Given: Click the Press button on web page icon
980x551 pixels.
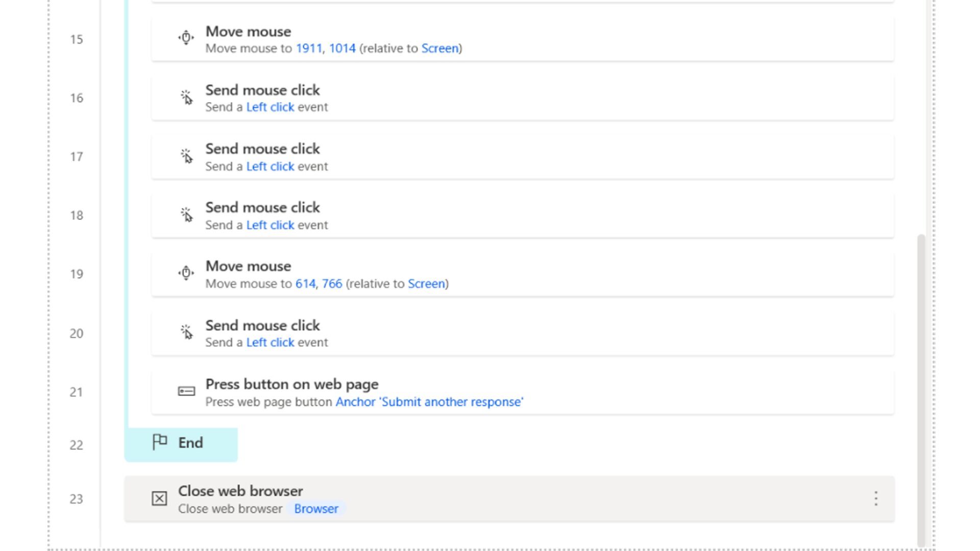Looking at the screenshot, I should click(186, 391).
